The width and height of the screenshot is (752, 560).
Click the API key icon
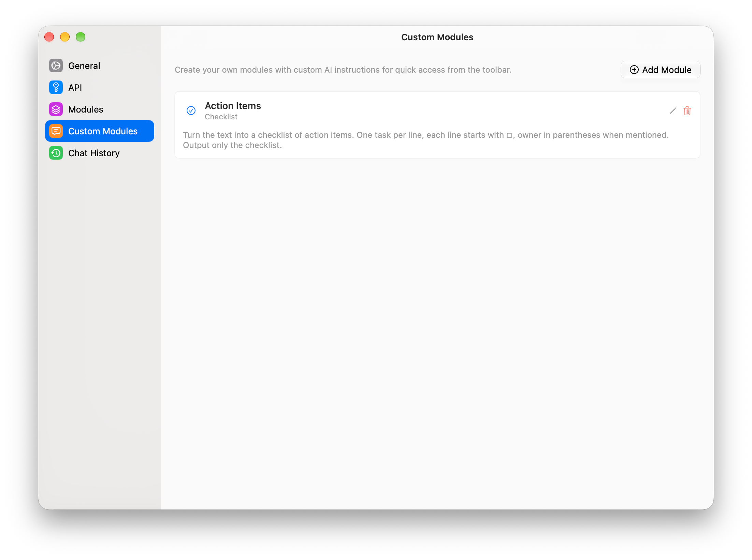coord(56,87)
